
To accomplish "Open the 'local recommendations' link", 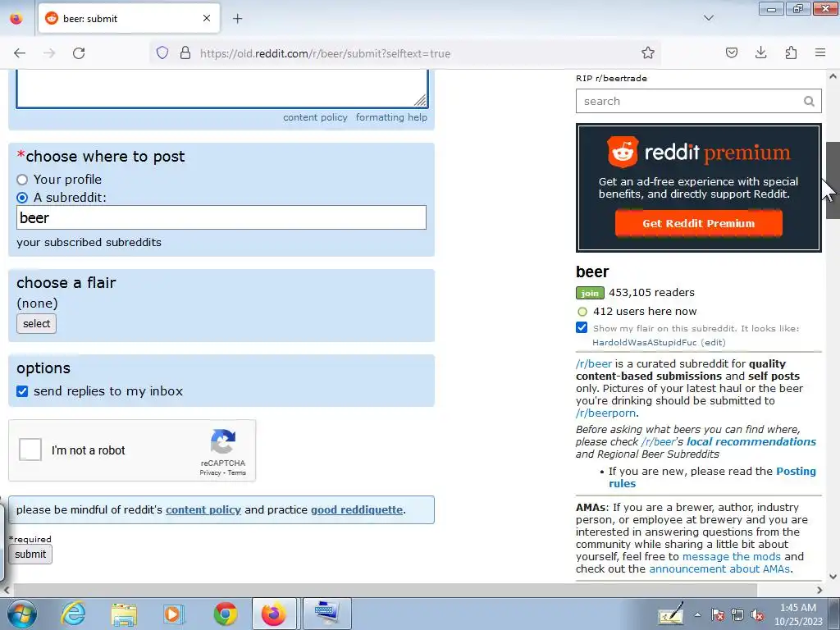I will tap(751, 442).
